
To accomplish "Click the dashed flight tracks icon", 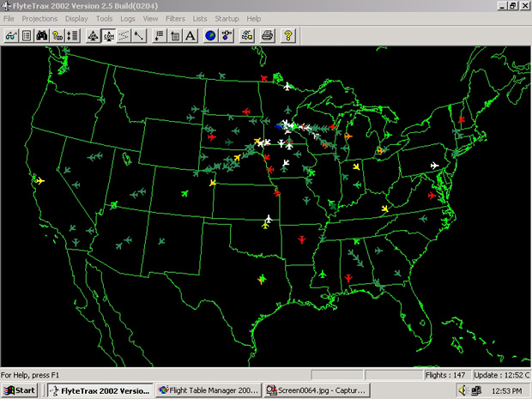I will click(124, 35).
